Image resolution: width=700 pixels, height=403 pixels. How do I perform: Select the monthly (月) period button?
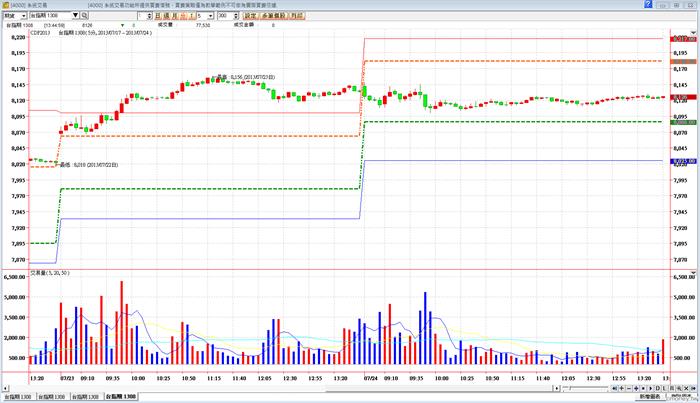tap(175, 16)
